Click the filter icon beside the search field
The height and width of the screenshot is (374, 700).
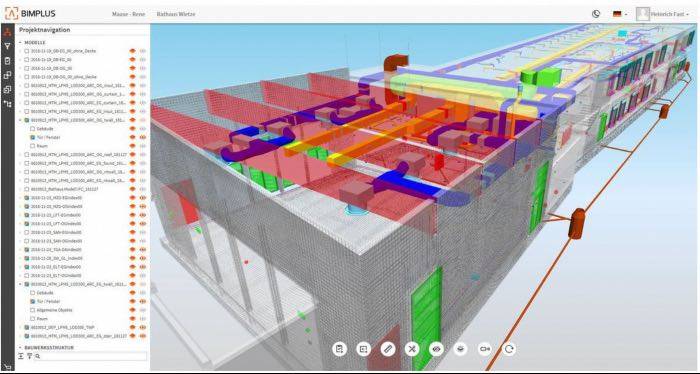(29, 356)
